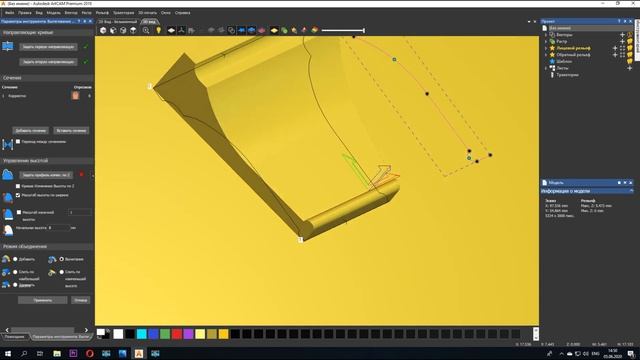640x360 pixels.
Task: Expand the Векторы tree node
Action: coord(546,35)
